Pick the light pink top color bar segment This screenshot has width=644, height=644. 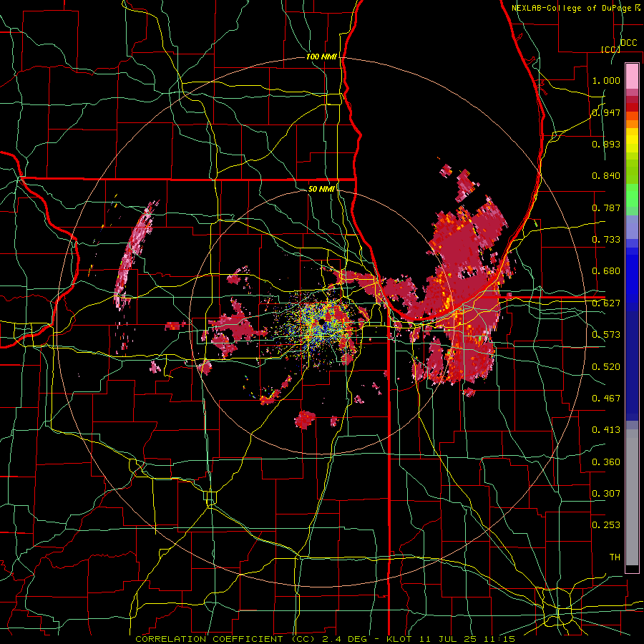(632, 76)
